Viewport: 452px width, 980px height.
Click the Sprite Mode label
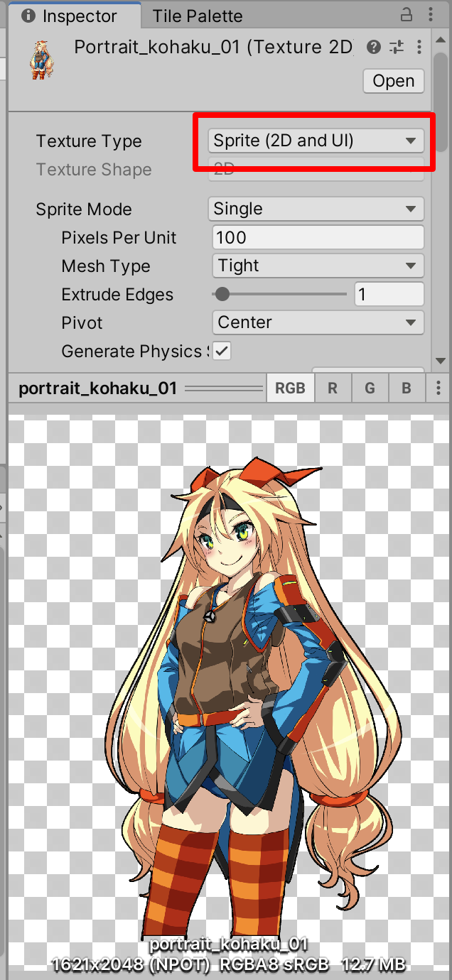pos(84,209)
